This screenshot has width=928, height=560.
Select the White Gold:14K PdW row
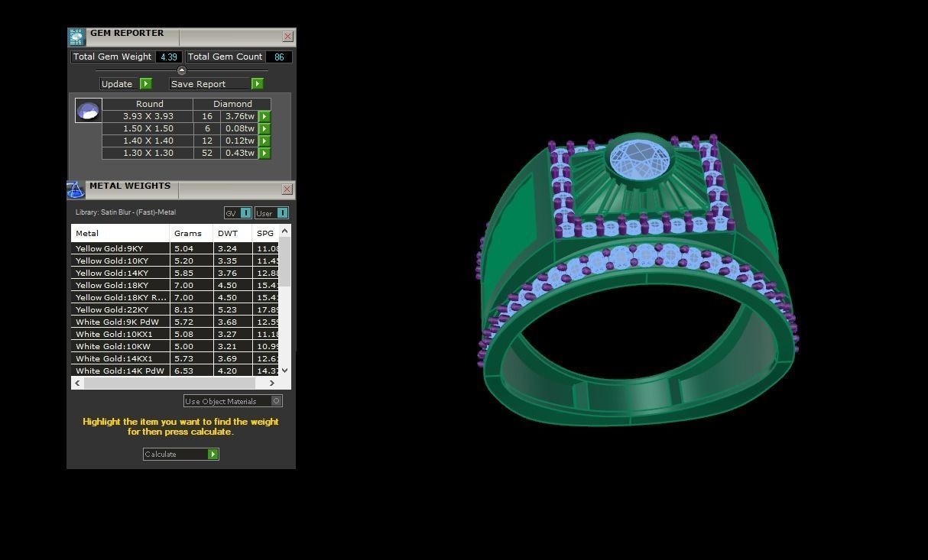[176, 371]
